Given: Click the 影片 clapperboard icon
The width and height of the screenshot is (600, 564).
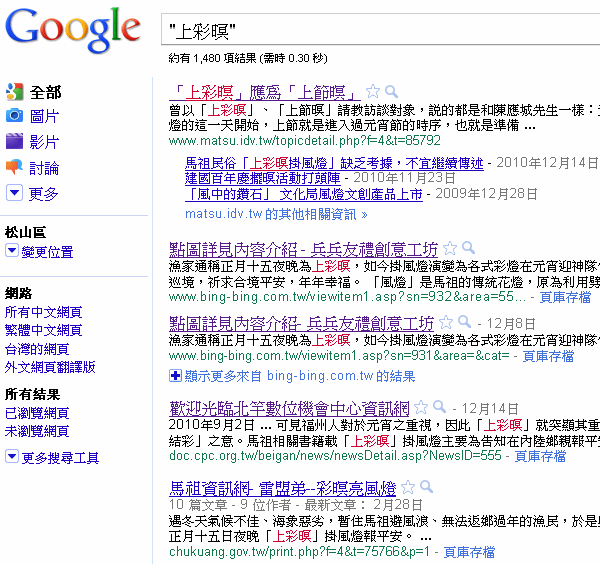Looking at the screenshot, I should coord(15,141).
